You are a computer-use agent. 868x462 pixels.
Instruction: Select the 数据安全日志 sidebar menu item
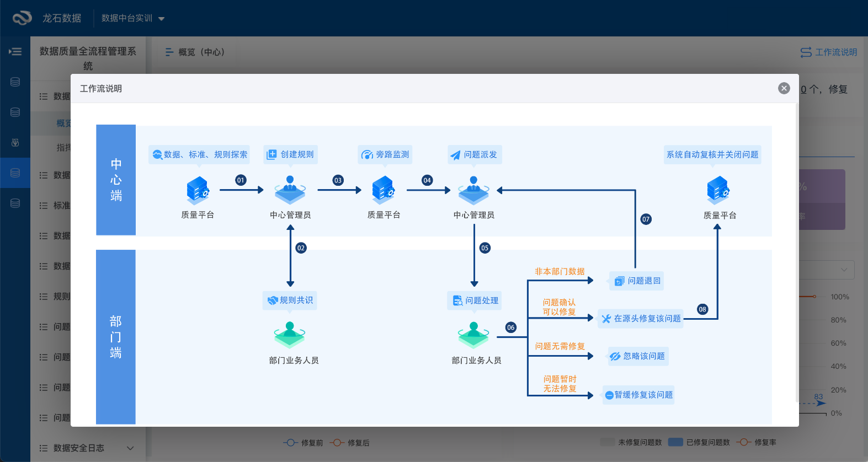[78, 448]
